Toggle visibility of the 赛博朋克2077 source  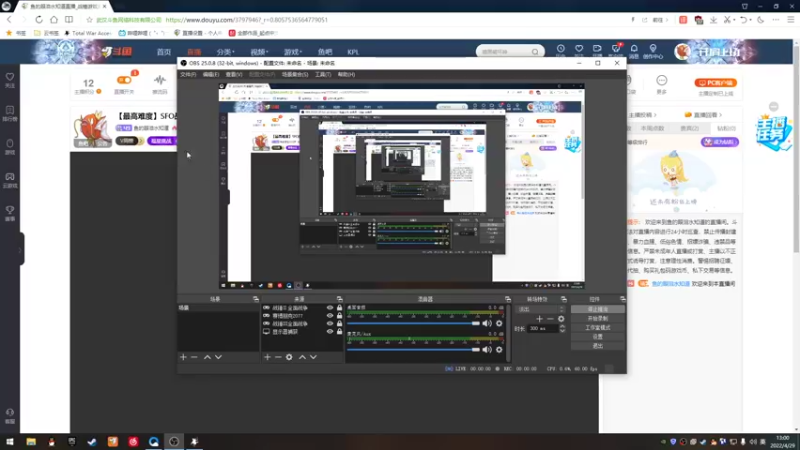pyautogui.click(x=330, y=316)
